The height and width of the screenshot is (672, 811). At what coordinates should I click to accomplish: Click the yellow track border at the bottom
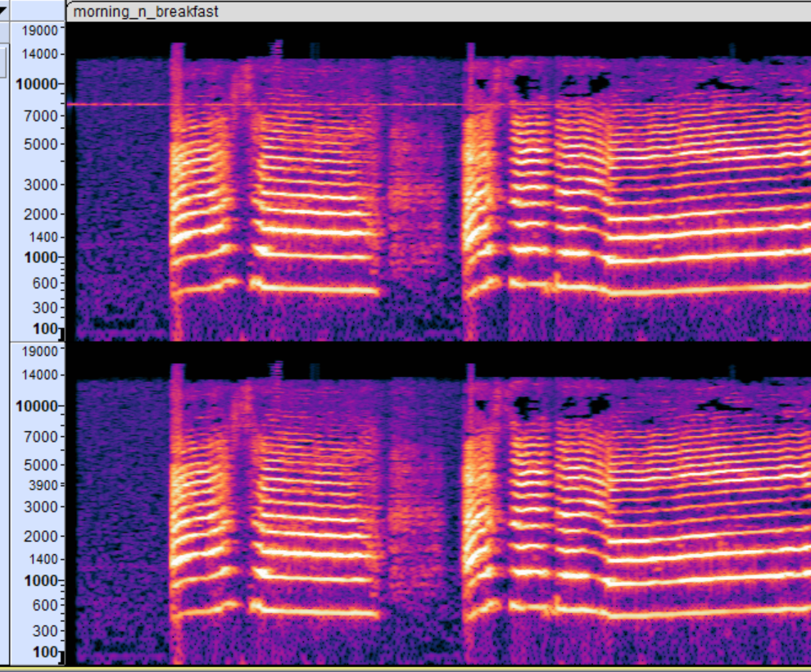410,668
